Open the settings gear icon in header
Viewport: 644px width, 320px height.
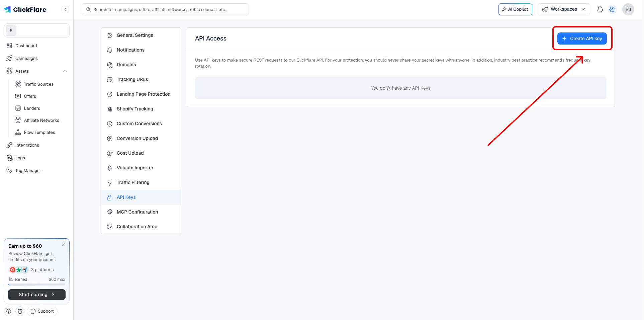pos(612,9)
